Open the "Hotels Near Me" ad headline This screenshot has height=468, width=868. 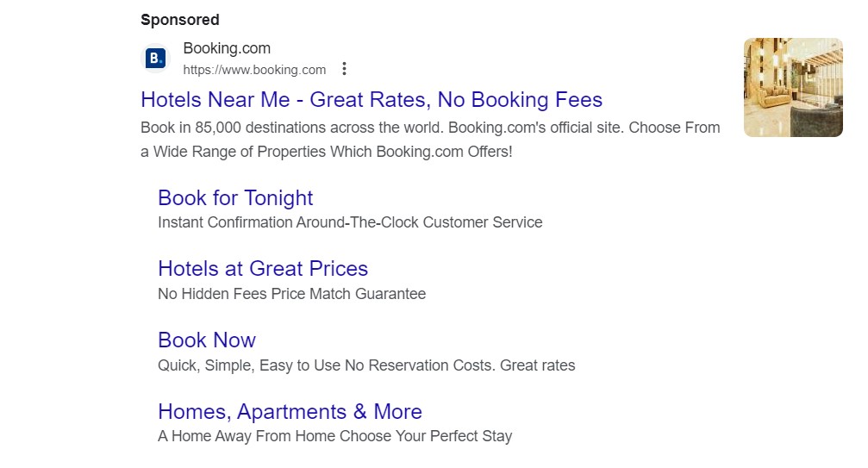pyautogui.click(x=372, y=99)
